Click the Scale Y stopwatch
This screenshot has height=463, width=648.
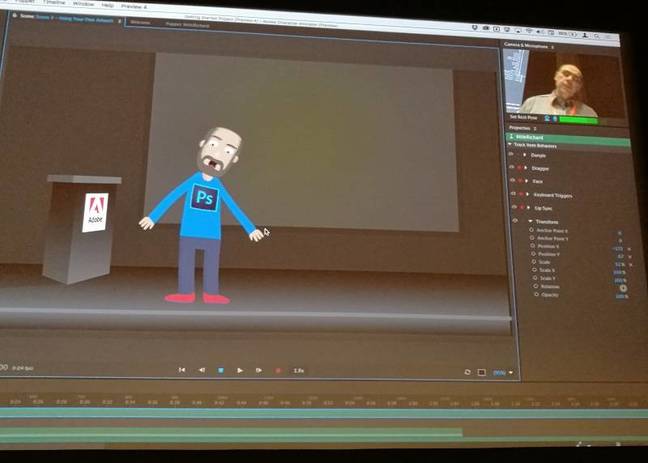point(536,278)
